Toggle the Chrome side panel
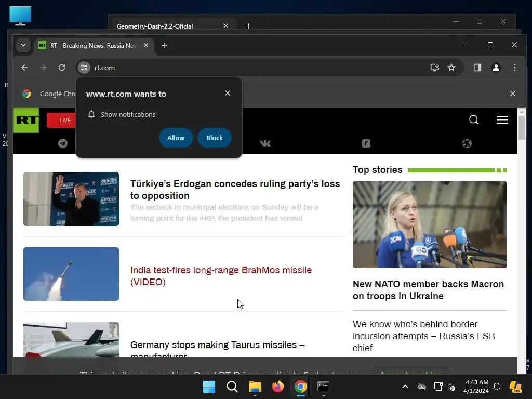 click(x=477, y=68)
